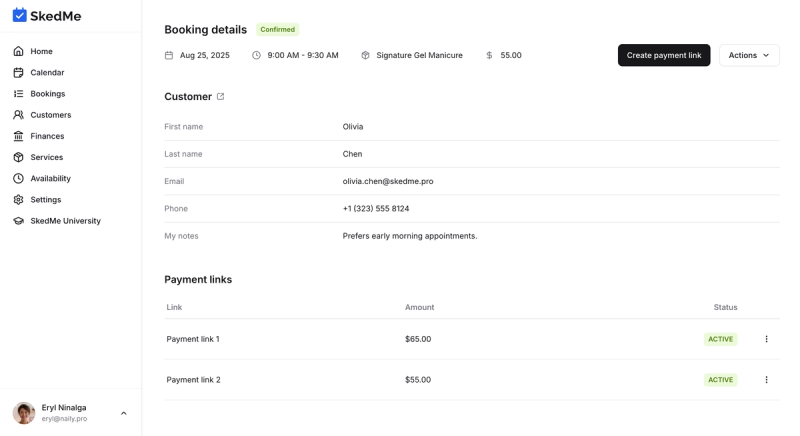
Task: Click the Confirmed status badge
Action: click(278, 30)
